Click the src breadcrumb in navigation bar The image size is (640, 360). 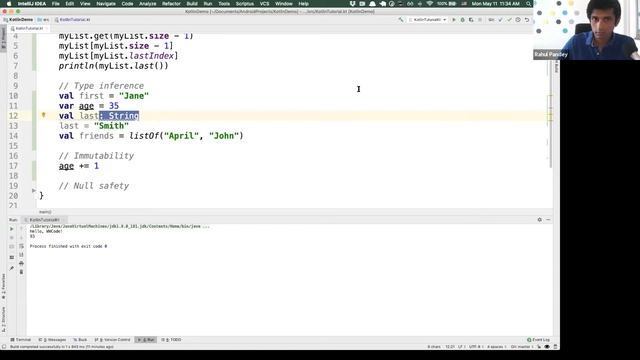43,20
